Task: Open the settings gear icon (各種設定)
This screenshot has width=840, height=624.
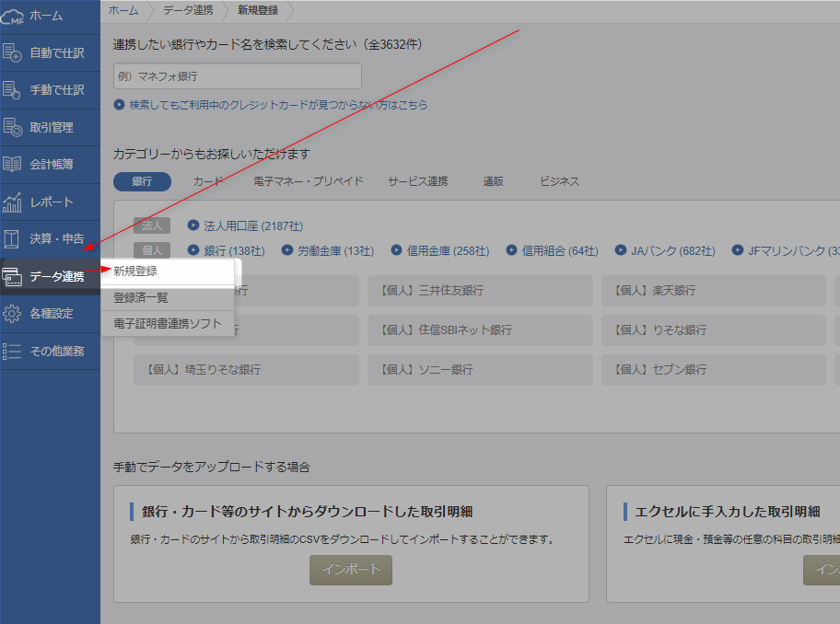Action: [13, 314]
